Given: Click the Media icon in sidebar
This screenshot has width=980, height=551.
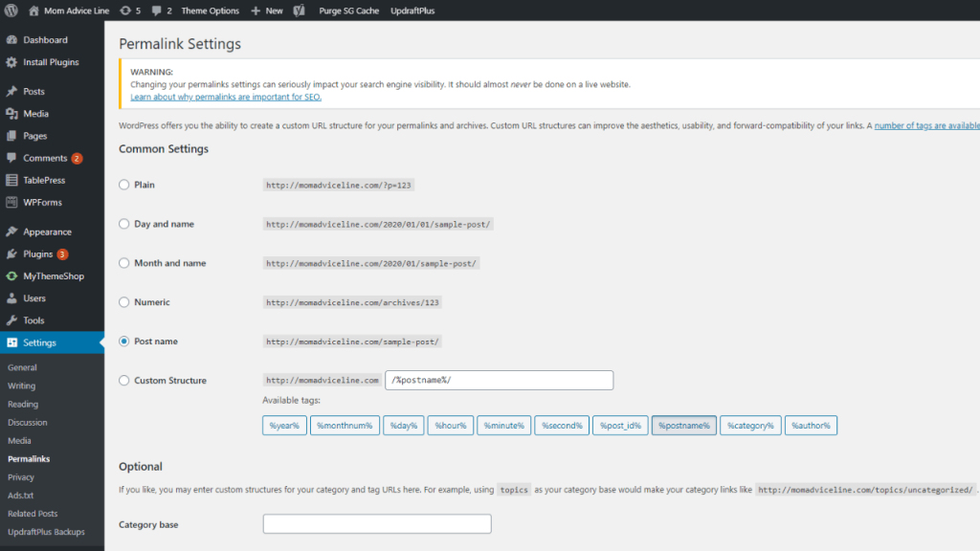Looking at the screenshot, I should pos(11,114).
